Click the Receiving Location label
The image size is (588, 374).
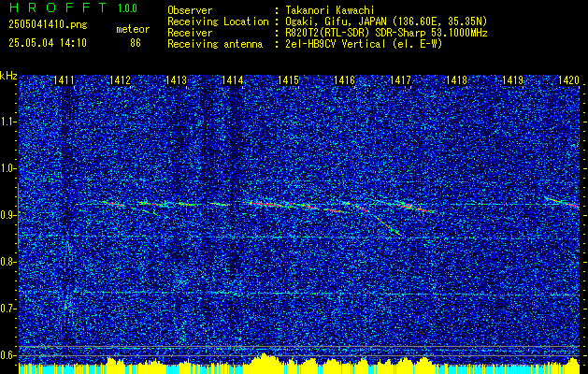coord(218,22)
